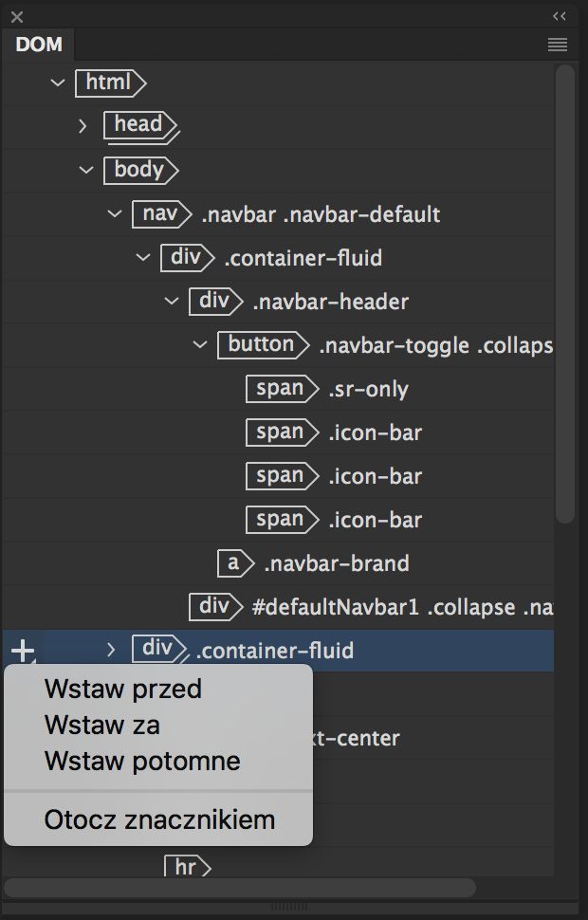588x920 pixels.
Task: Expand the head node
Action: point(82,126)
